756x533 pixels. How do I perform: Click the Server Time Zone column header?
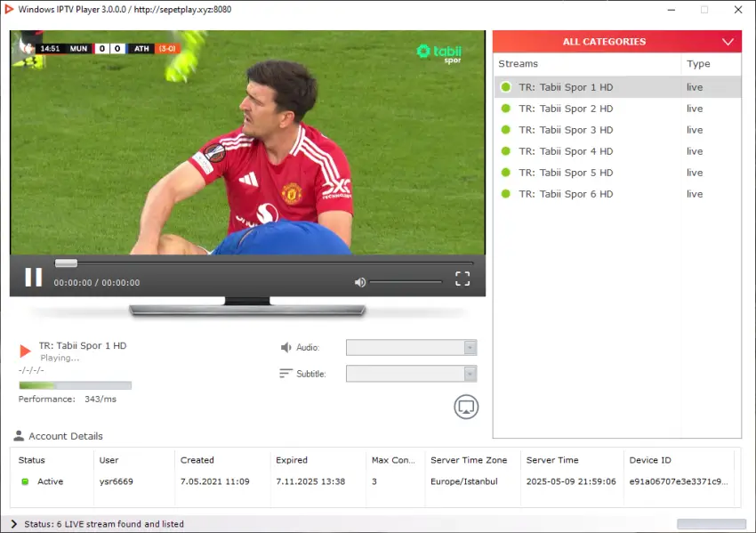tap(469, 460)
